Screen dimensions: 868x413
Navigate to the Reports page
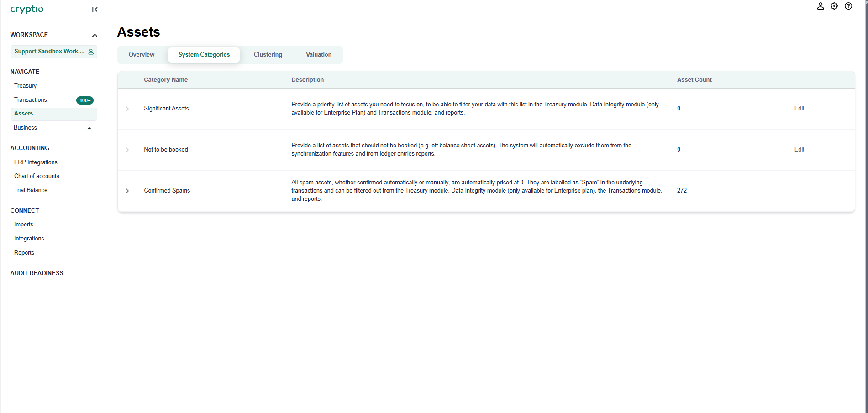pos(24,253)
